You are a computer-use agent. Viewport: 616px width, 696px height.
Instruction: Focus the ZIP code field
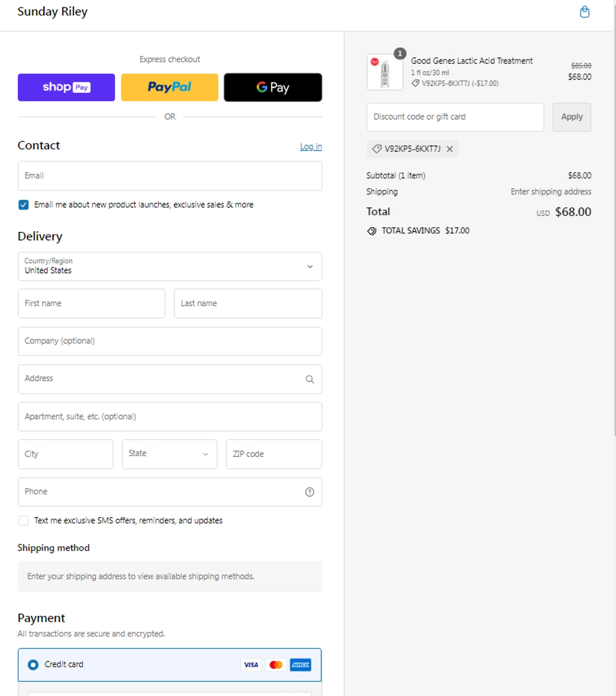pos(274,454)
